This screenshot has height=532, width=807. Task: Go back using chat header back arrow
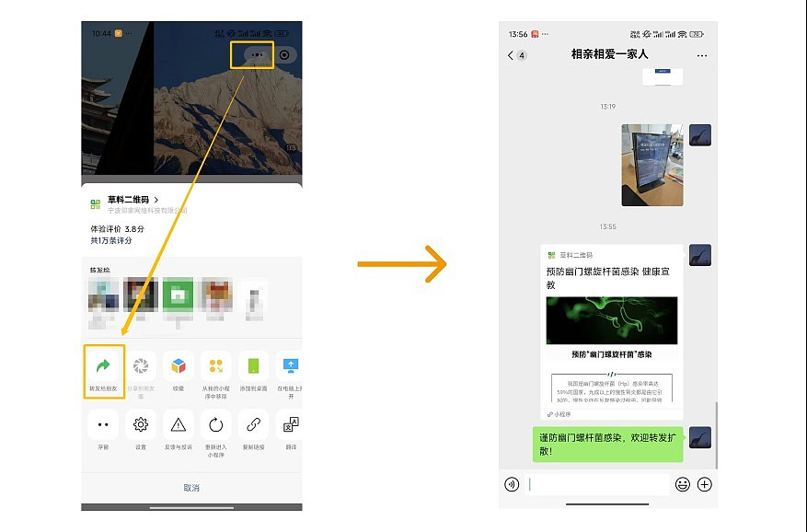click(x=511, y=55)
